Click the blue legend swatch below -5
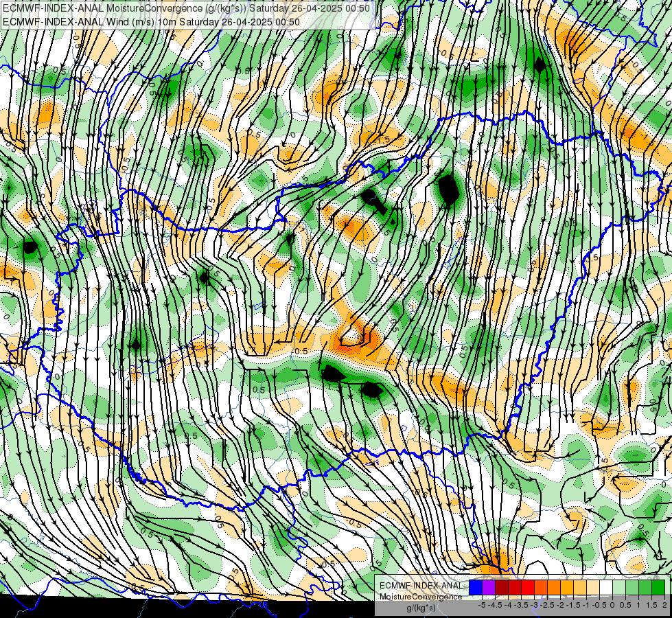 [476, 587]
